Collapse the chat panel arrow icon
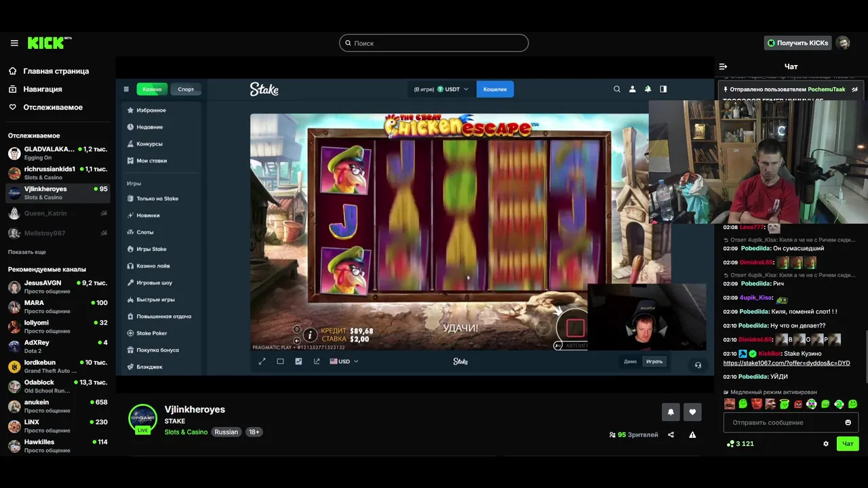868x488 pixels. click(x=723, y=66)
